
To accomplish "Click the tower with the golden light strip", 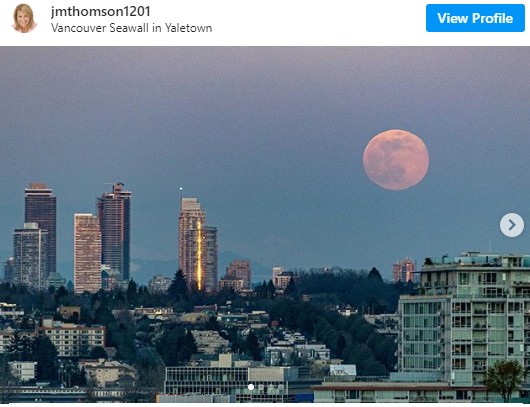I will point(198,245).
